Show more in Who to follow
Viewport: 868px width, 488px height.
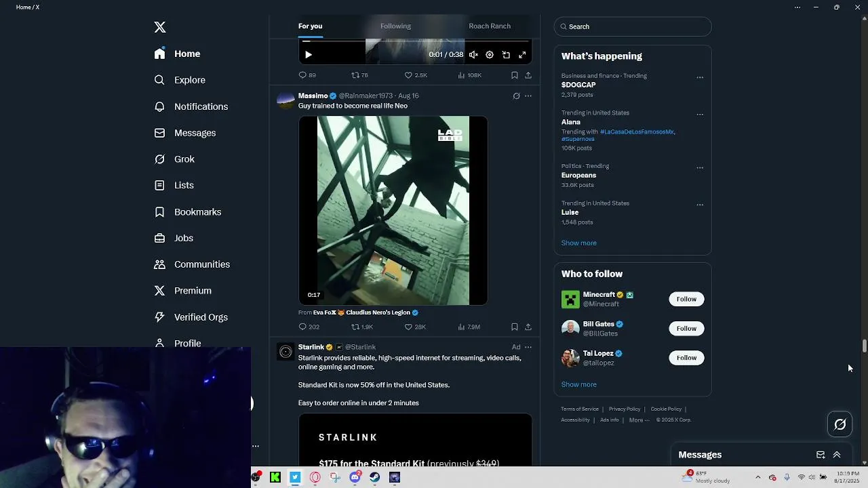(578, 384)
